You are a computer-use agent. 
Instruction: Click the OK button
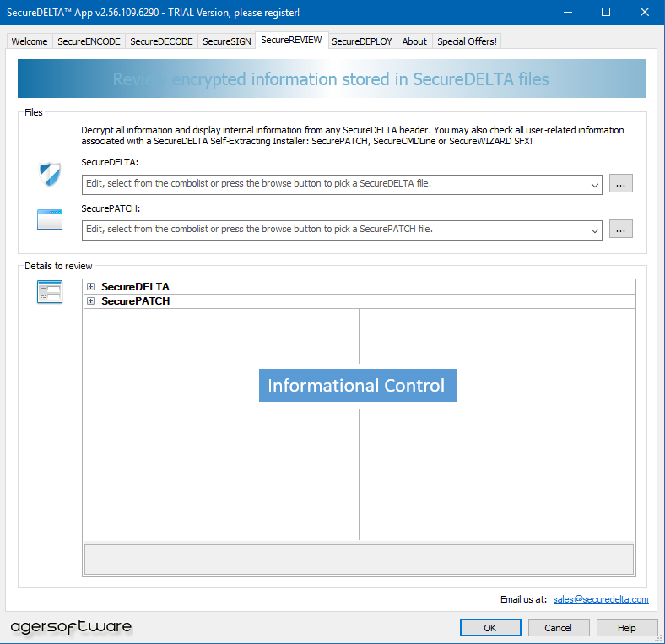point(490,628)
